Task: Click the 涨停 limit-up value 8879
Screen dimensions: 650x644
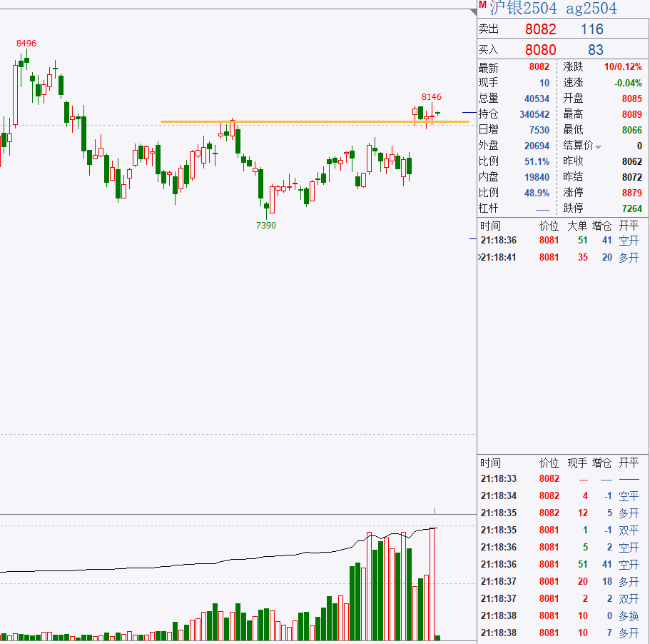Action: pos(631,193)
